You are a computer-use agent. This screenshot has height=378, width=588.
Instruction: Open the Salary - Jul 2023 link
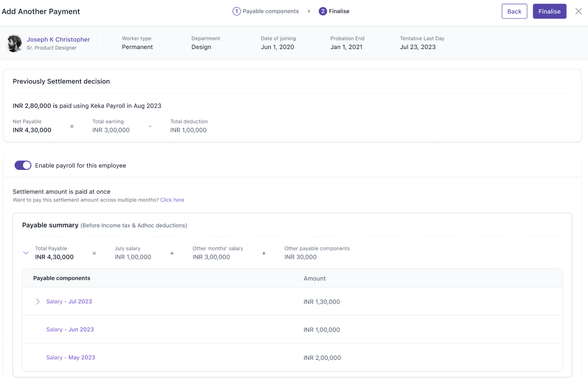click(69, 302)
